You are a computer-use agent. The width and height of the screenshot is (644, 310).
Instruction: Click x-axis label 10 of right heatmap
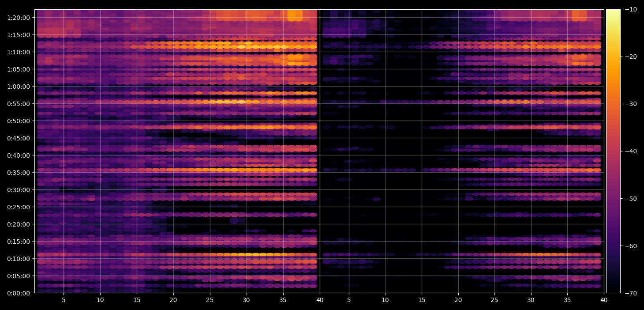(x=386, y=300)
